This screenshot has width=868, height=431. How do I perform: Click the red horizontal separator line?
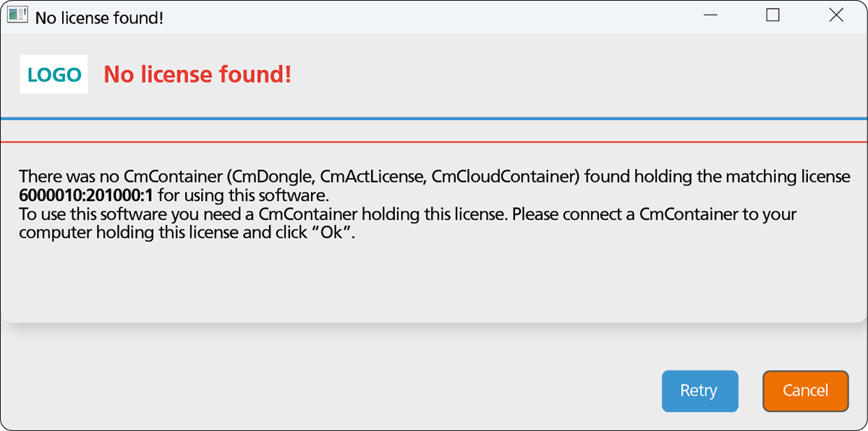click(x=434, y=142)
